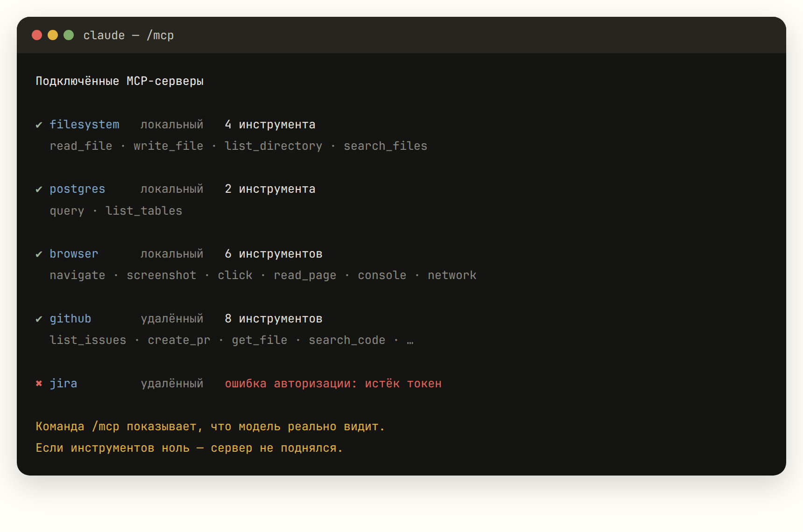Close the terminal with the red window dot
The image size is (803, 532).
37,35
